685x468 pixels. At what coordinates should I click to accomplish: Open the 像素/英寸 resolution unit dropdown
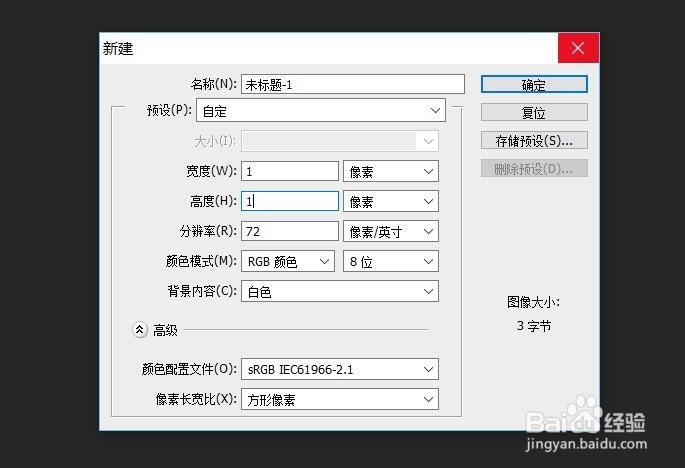(x=391, y=231)
